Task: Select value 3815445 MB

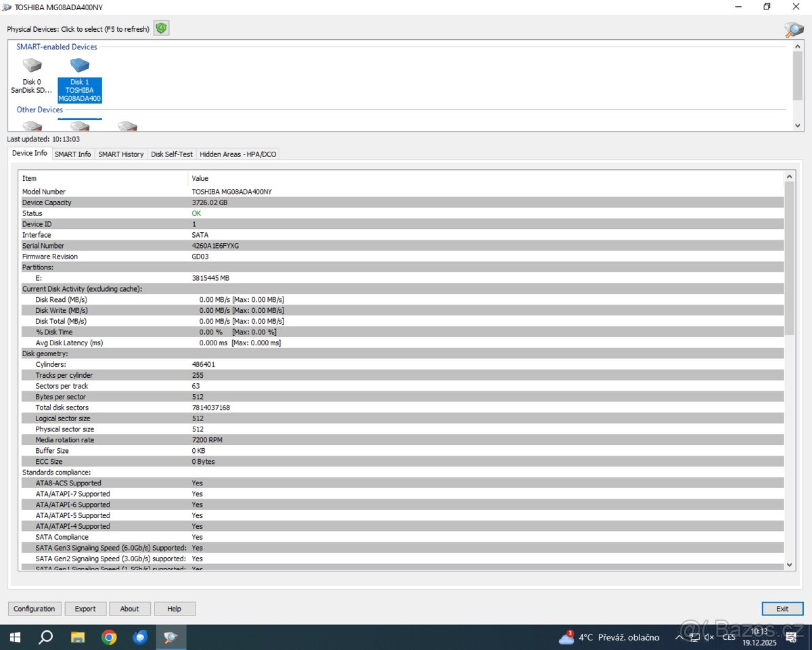Action: tap(210, 278)
